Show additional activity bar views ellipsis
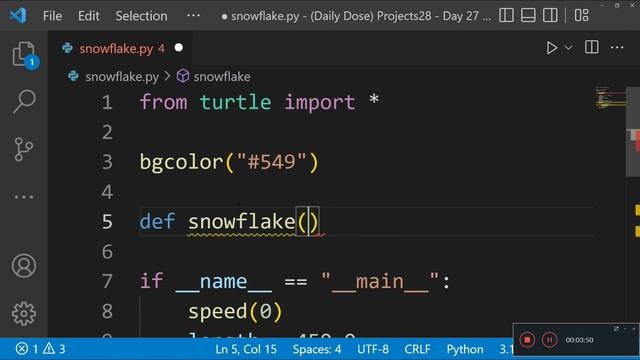Screen dimensions: 640x360 24,197
